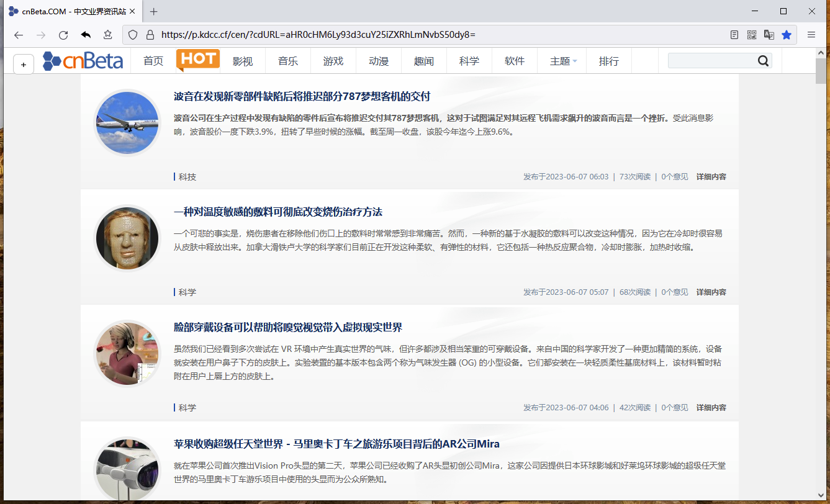
Task: Click 详细内容 for VR smell article
Action: 711,408
